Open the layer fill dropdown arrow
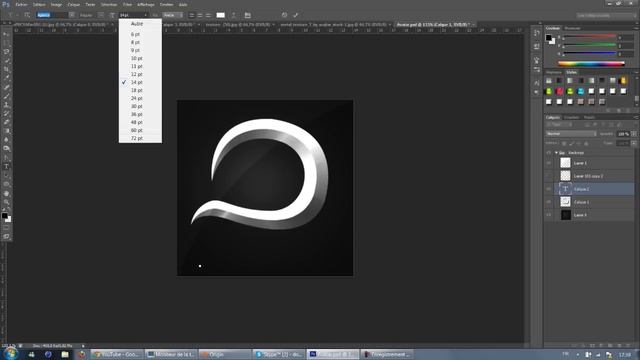The image size is (640, 360). (x=633, y=143)
